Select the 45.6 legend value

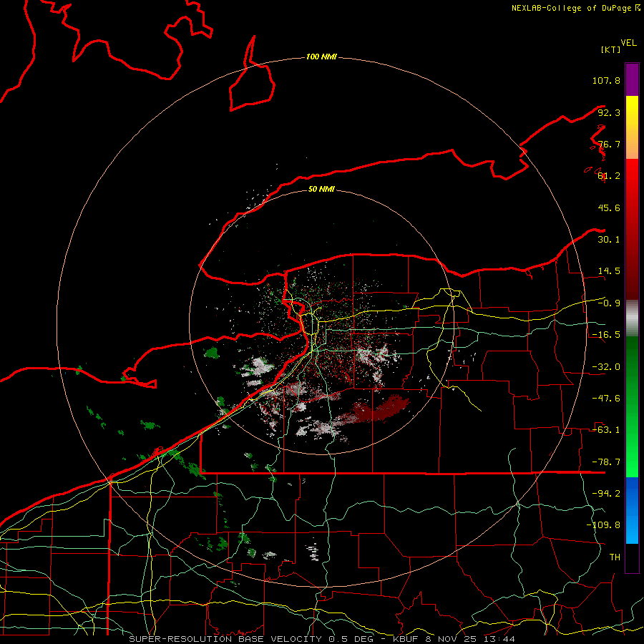point(609,208)
